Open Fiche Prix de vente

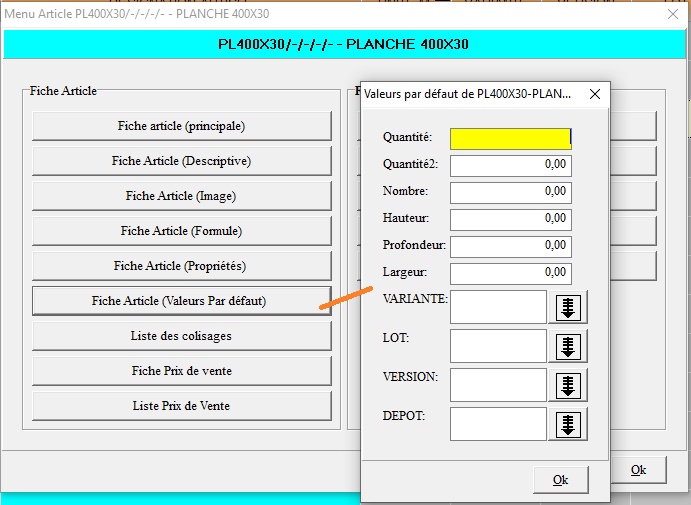pos(181,371)
